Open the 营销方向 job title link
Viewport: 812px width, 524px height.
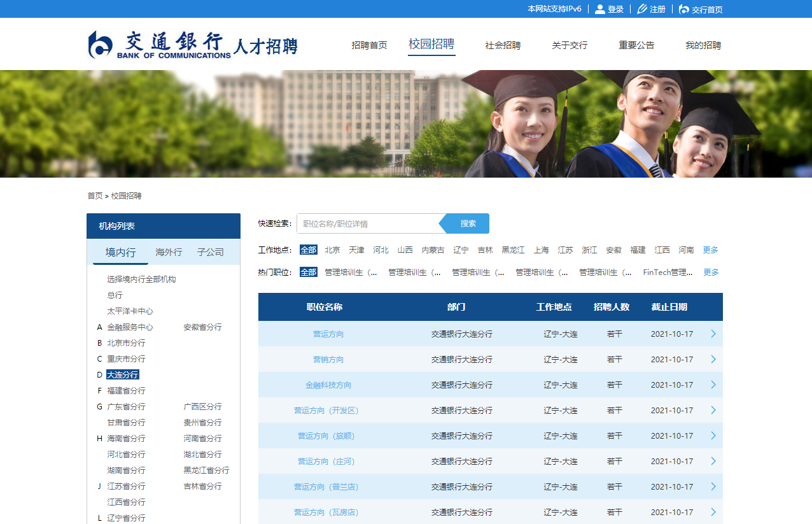pyautogui.click(x=328, y=360)
